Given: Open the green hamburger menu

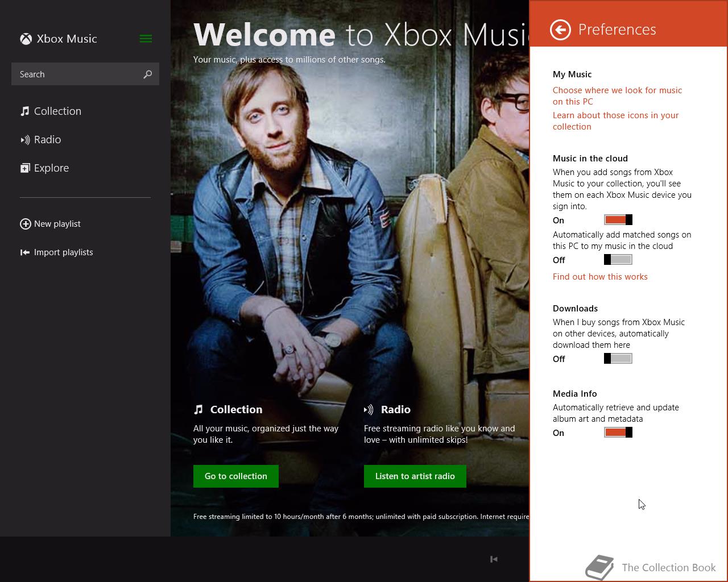Looking at the screenshot, I should pyautogui.click(x=146, y=39).
